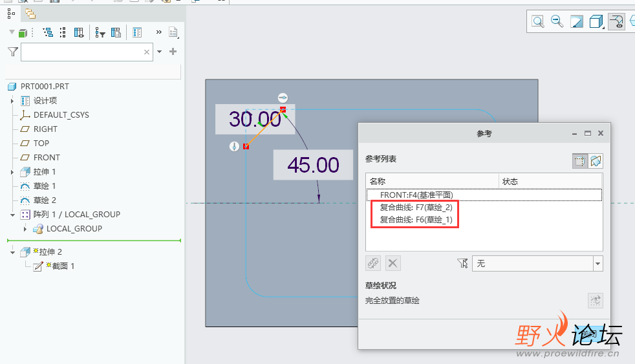The height and width of the screenshot is (364, 635).
Task: Click the upper red endpoint of orange line
Action: (283, 109)
